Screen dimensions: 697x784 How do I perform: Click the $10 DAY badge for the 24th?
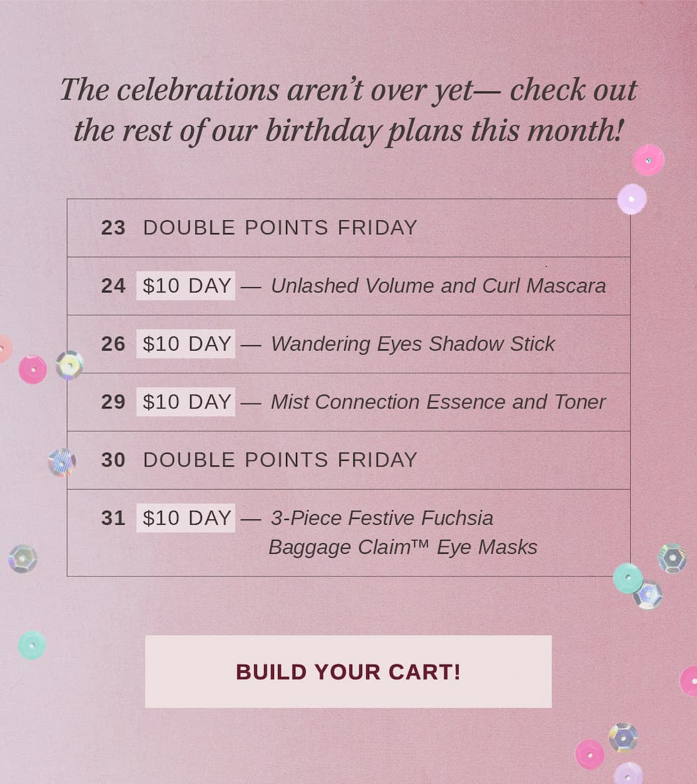186,286
